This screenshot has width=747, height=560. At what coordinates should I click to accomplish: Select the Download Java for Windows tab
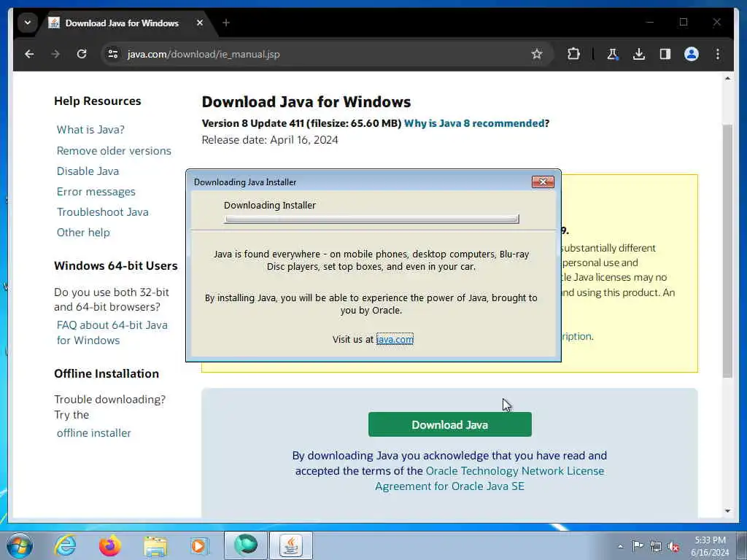(122, 23)
